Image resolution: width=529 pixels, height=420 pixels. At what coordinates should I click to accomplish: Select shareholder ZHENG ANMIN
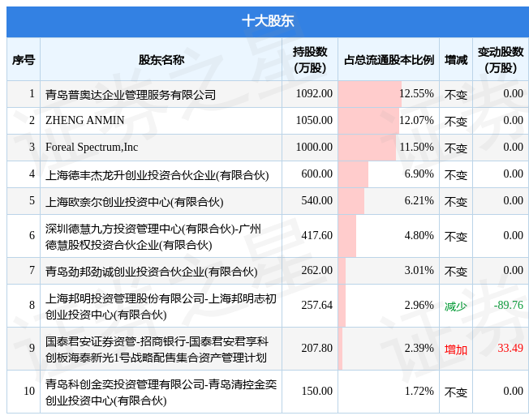click(84, 120)
